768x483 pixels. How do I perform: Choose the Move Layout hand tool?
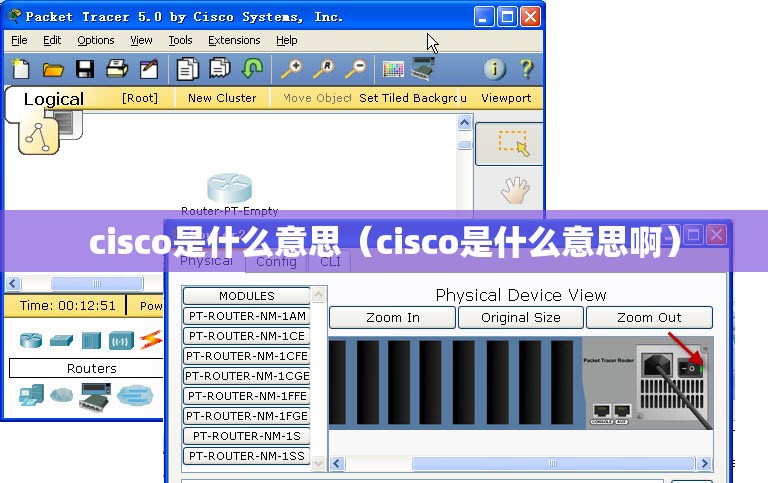(515, 190)
